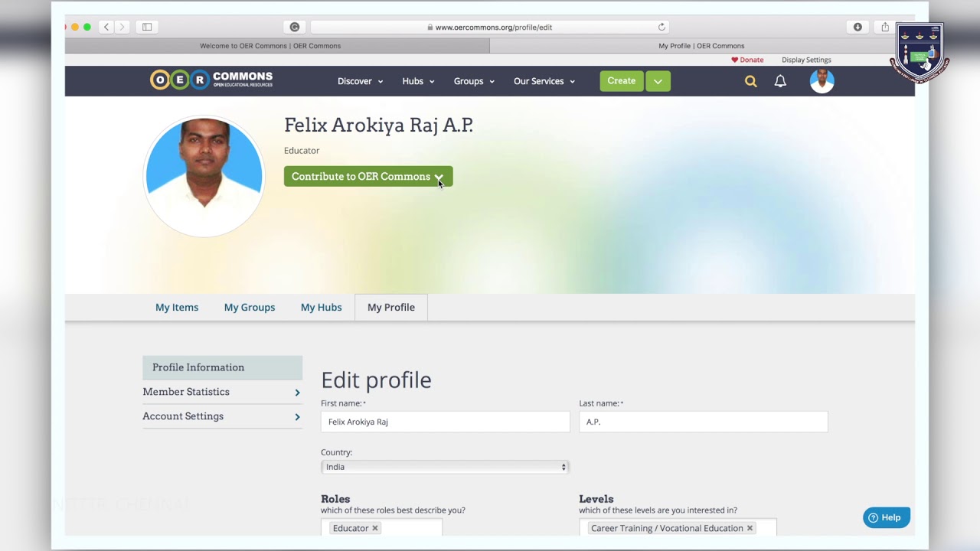Viewport: 980px width, 551px height.
Task: Click the Safari back navigation arrow
Action: (106, 27)
